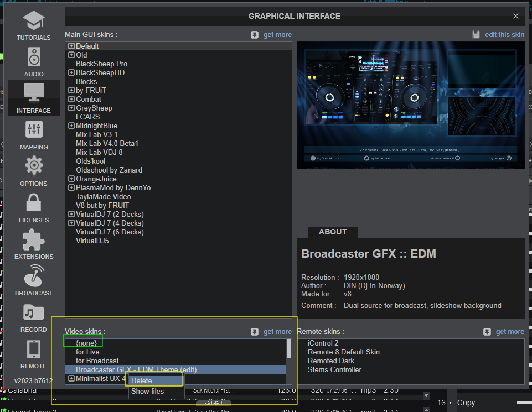The width and height of the screenshot is (532, 412).
Task: Click get more link for Main GUI skins
Action: [277, 35]
